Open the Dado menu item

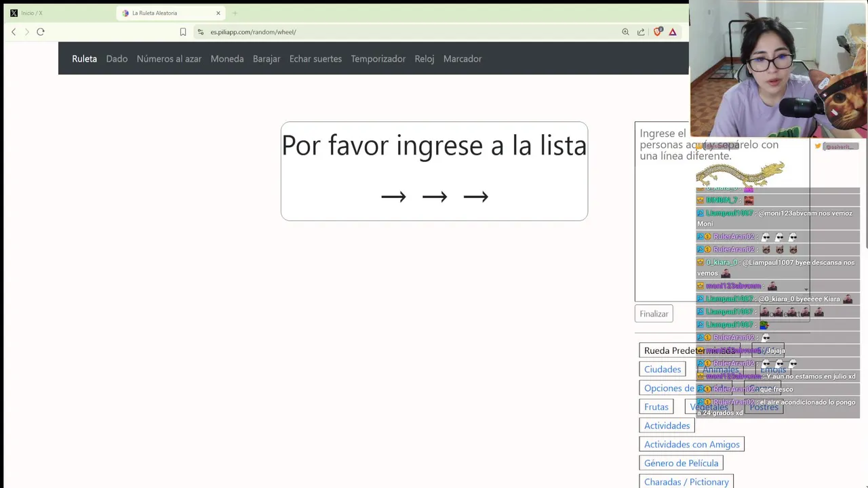(117, 59)
